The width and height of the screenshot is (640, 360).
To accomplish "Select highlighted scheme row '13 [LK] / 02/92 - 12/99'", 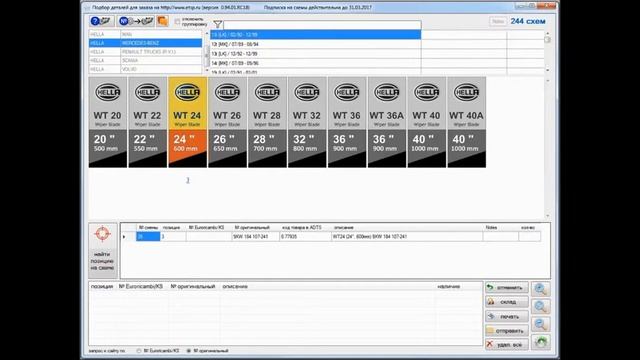I will pos(316,35).
